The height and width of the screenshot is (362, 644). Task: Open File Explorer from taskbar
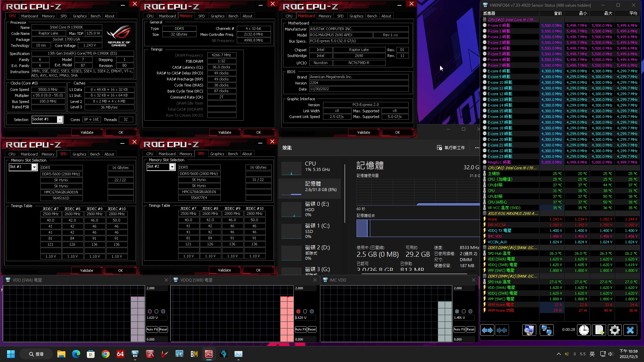coord(61,354)
